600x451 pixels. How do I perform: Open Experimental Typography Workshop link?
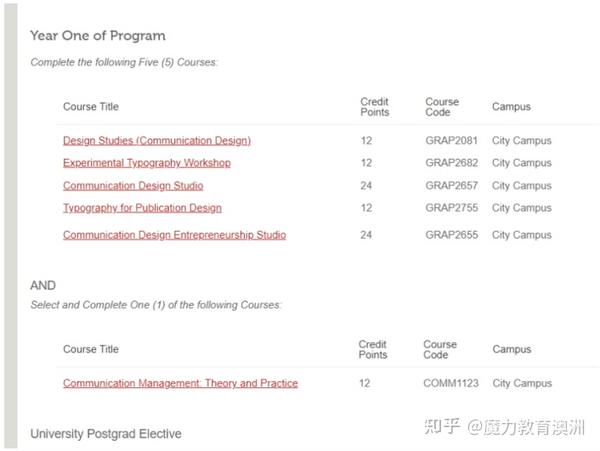point(147,163)
